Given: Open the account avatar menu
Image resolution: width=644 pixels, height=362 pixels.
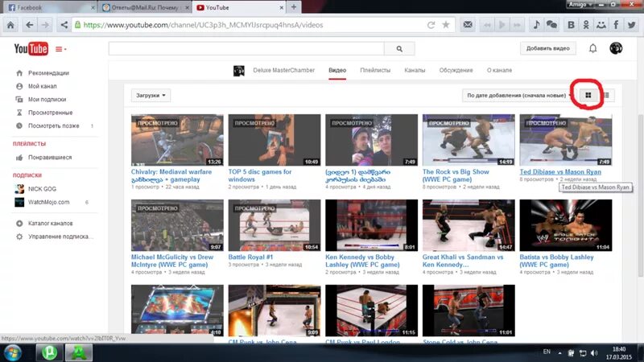Looking at the screenshot, I should (616, 48).
